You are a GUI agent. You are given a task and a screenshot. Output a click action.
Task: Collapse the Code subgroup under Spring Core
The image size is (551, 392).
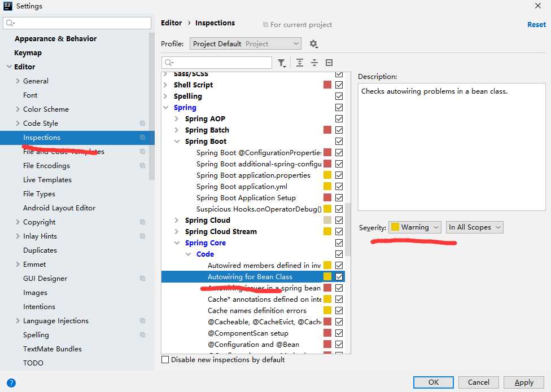tap(189, 254)
